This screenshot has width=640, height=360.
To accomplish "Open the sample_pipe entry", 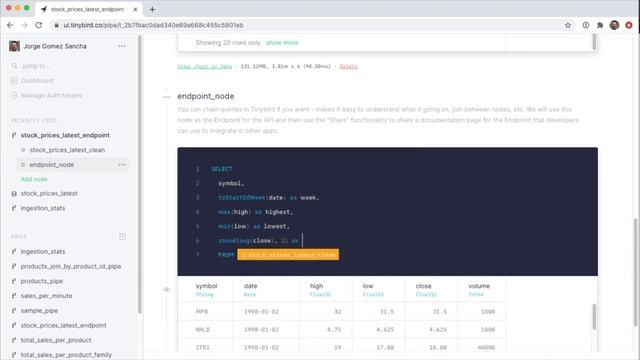I will coord(39,310).
